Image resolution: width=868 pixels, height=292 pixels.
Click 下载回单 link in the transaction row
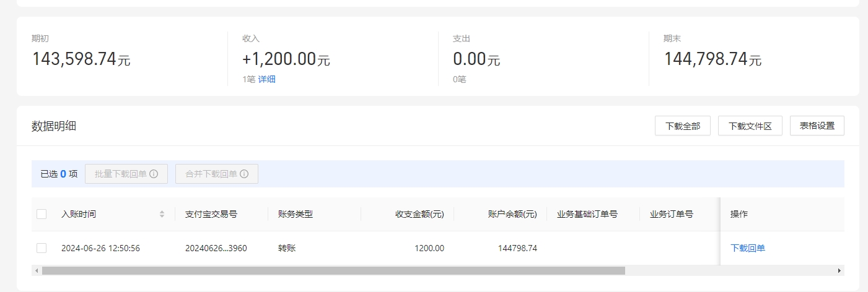[x=748, y=248]
